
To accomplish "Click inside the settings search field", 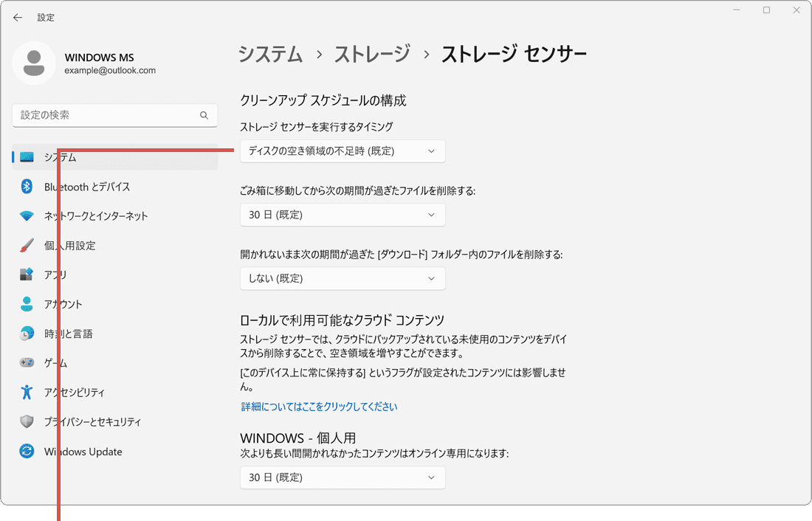I will tap(111, 115).
